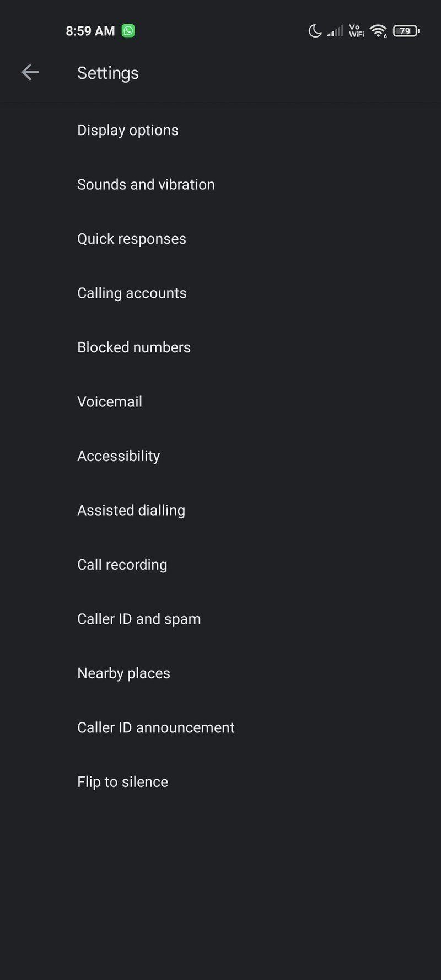Open Sounds and vibration settings
This screenshot has width=441, height=980.
tap(146, 184)
